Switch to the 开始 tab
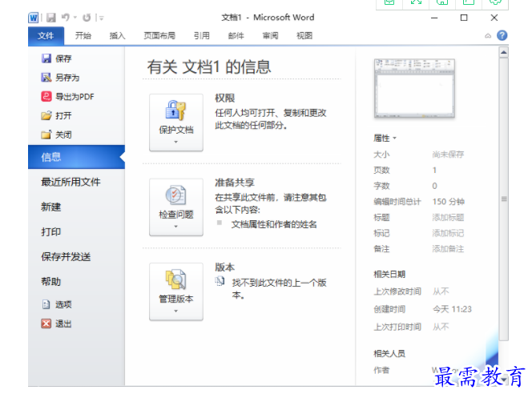Viewport: 532px width, 402px height. point(83,36)
